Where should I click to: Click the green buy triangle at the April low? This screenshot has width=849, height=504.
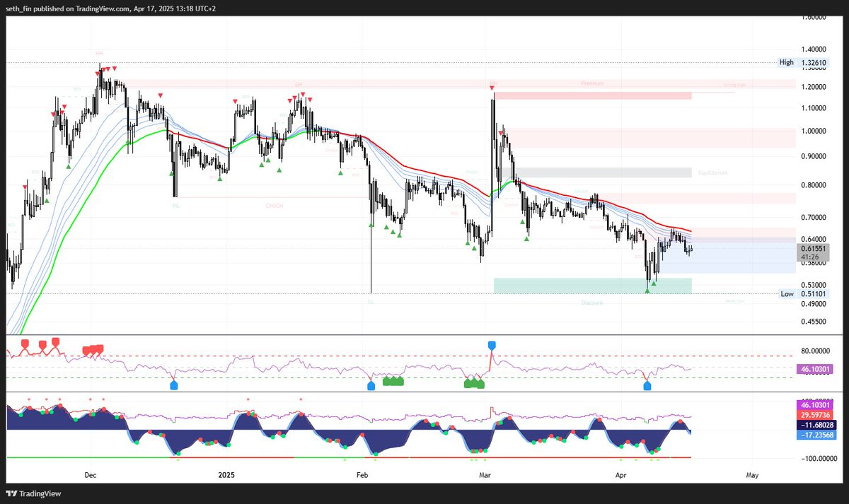[647, 290]
